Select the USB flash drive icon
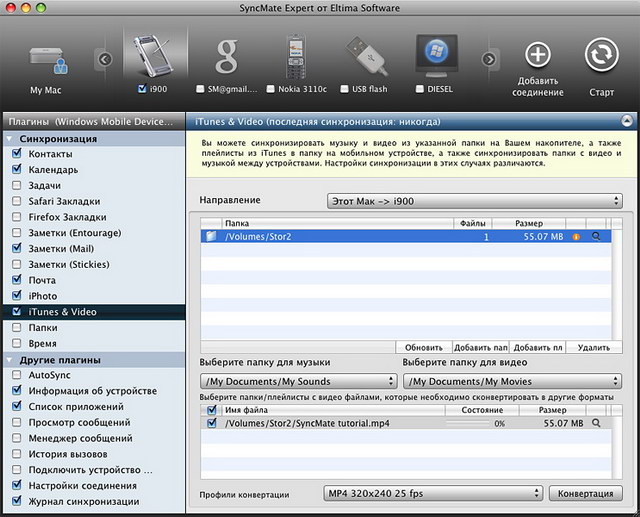The image size is (640, 517). (x=366, y=56)
